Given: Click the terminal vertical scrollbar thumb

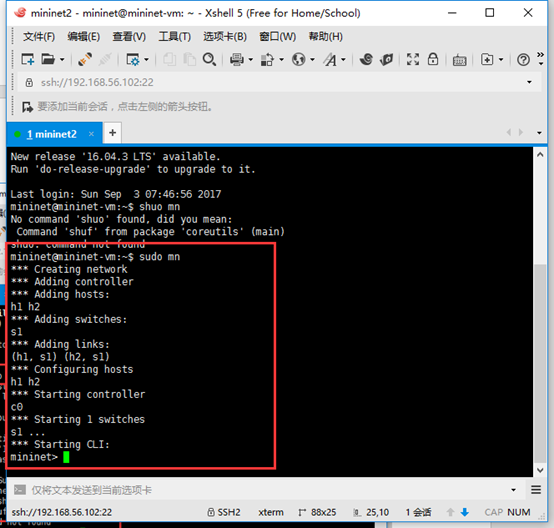Looking at the screenshot, I should (x=540, y=363).
